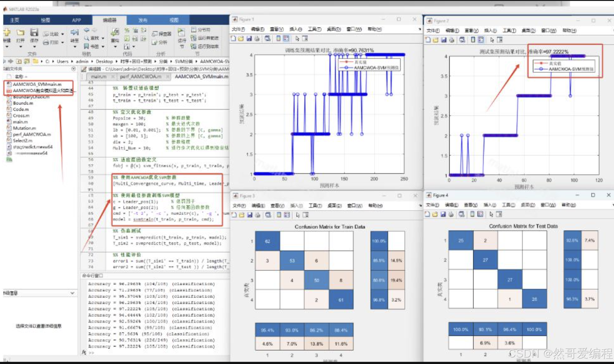
Task: Switch to the 发布 ribbon tab
Action: click(x=143, y=20)
